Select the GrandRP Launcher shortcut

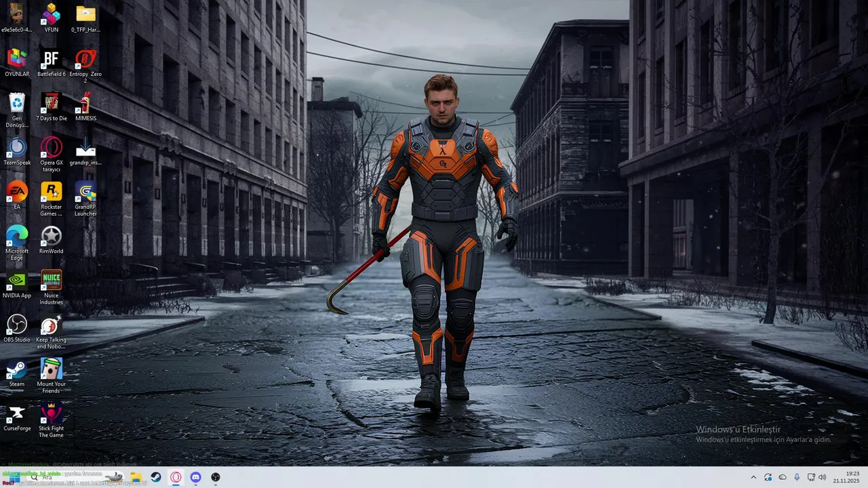click(85, 199)
